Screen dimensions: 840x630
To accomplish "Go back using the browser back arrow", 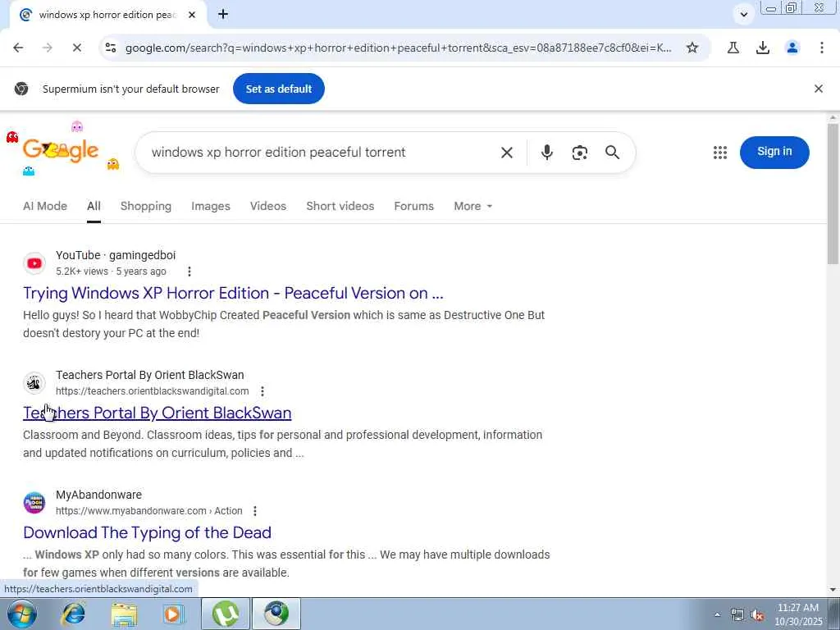I will pos(18,48).
